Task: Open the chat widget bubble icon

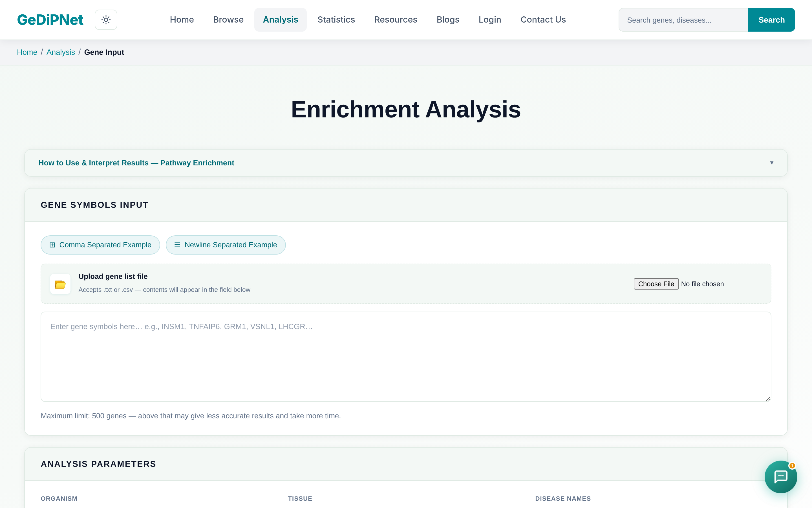Action: (781, 476)
